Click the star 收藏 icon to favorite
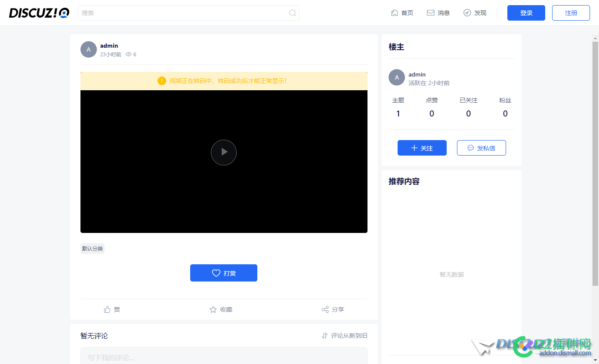The height and width of the screenshot is (364, 599). tap(213, 309)
